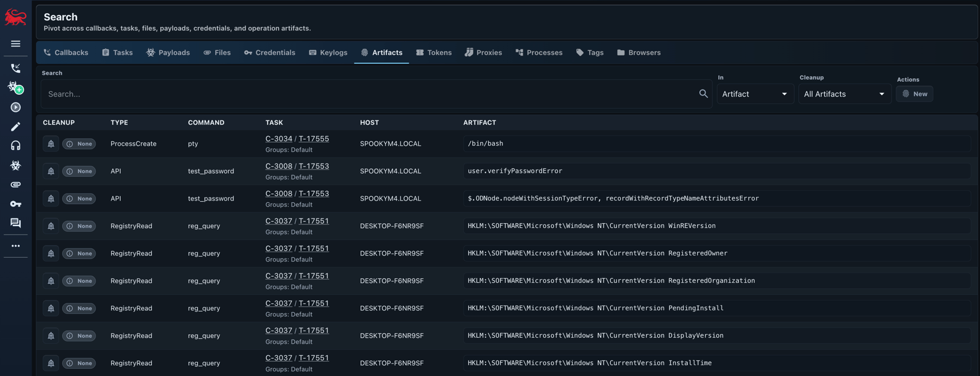Click bell icon on WinREVersion row
980x376 pixels.
51,226
